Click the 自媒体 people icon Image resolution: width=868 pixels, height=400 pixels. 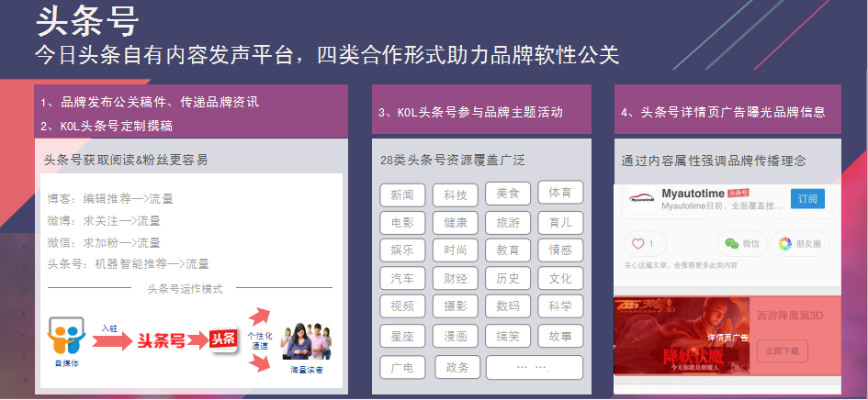66,337
